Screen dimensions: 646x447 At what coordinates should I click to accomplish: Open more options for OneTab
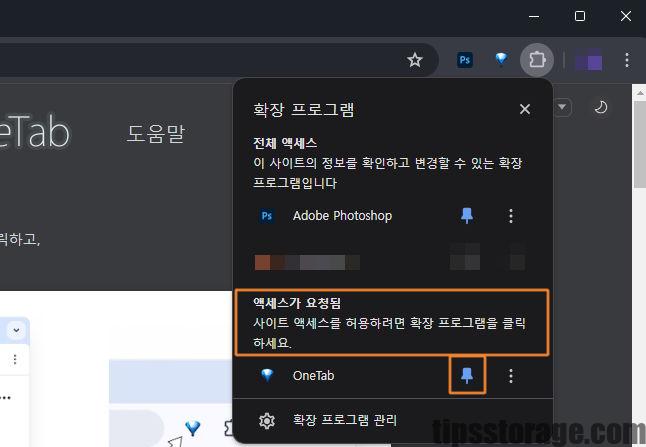pyautogui.click(x=511, y=375)
